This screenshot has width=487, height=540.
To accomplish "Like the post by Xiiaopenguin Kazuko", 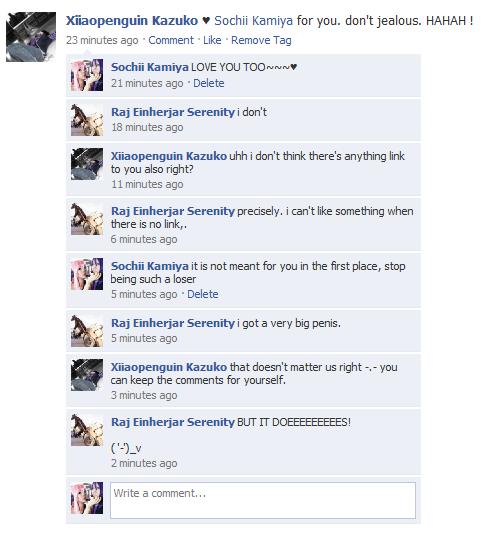I will coord(212,40).
